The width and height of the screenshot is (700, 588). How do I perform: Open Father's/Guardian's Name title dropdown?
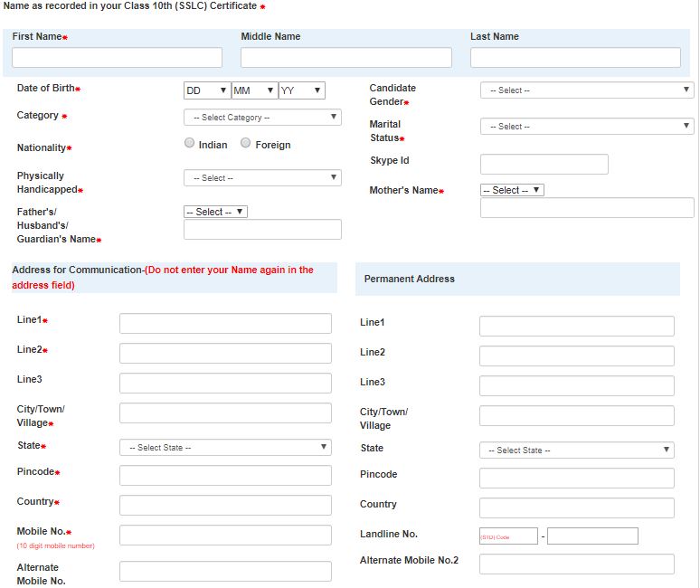pos(215,212)
